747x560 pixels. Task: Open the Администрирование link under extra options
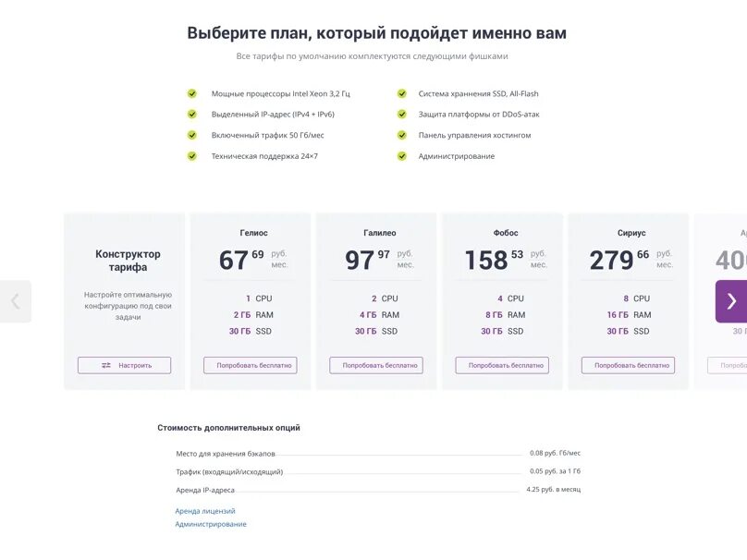(x=211, y=524)
